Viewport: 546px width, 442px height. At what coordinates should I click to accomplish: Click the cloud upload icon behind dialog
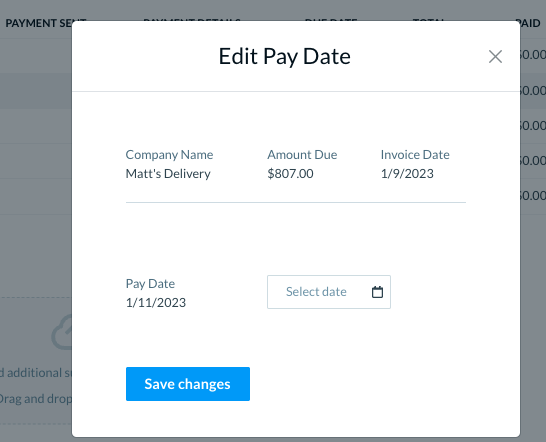62,333
